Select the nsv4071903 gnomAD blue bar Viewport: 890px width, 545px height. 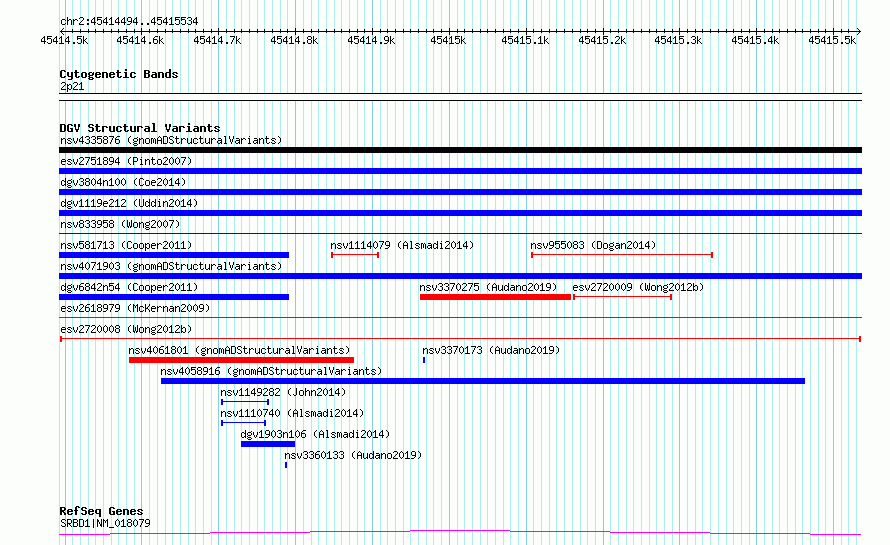(460, 276)
